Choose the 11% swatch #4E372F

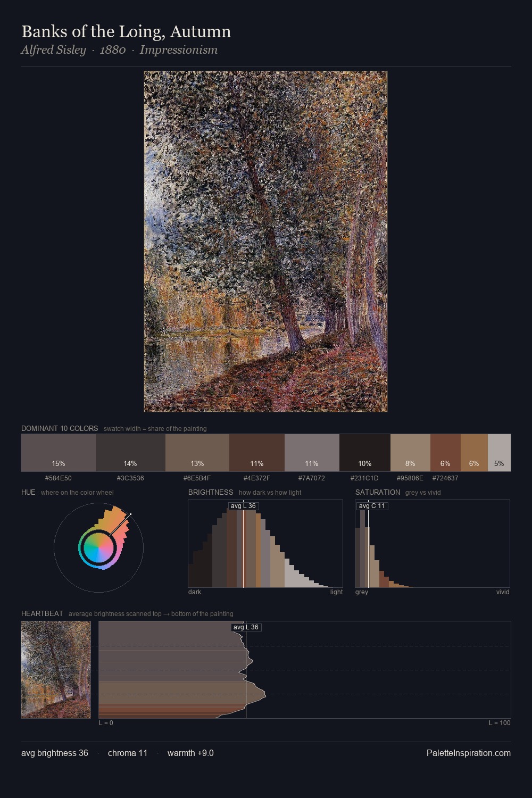[257, 453]
